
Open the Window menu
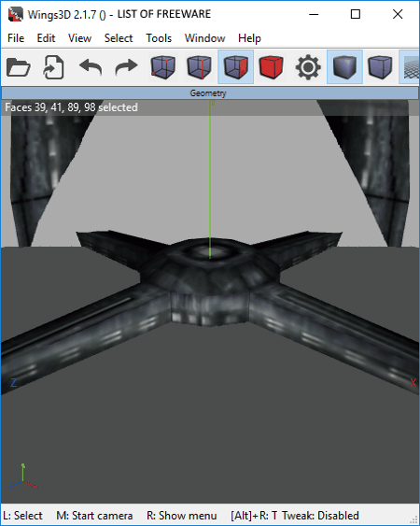click(x=204, y=38)
